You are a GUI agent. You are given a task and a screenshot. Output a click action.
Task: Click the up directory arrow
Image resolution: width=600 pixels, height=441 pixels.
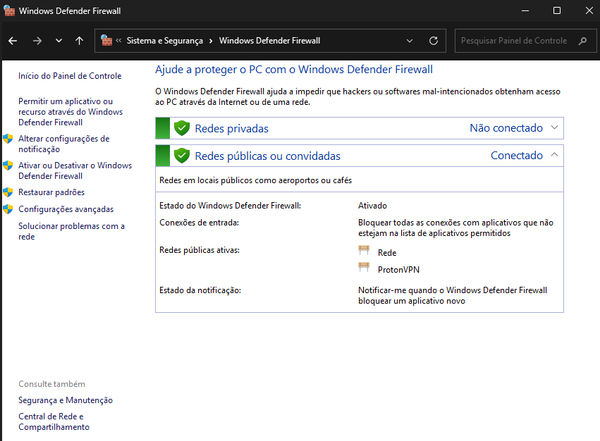[x=79, y=41]
